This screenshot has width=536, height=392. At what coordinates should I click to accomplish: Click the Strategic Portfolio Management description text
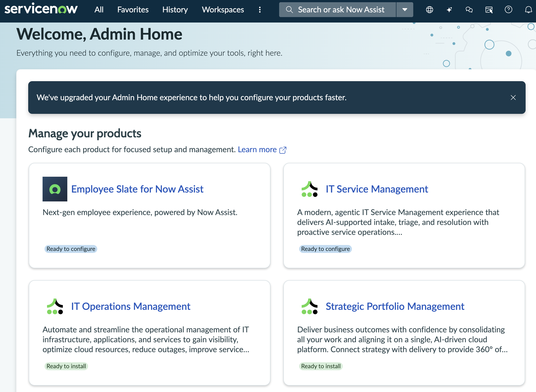pos(402,340)
